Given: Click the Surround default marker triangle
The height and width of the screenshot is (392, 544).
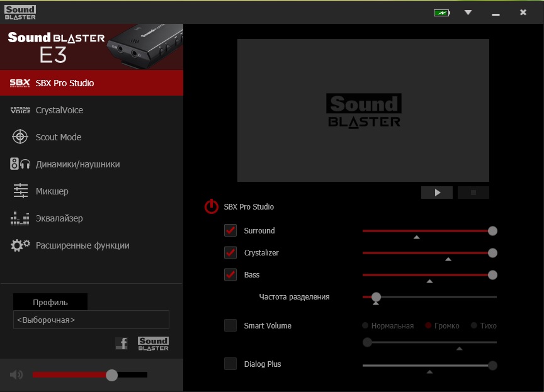Looking at the screenshot, I should 417,237.
